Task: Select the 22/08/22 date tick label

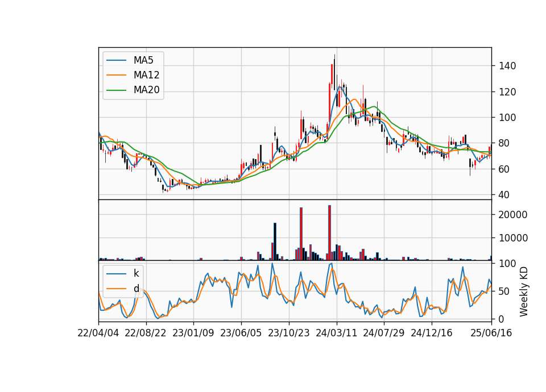Action: click(x=146, y=333)
